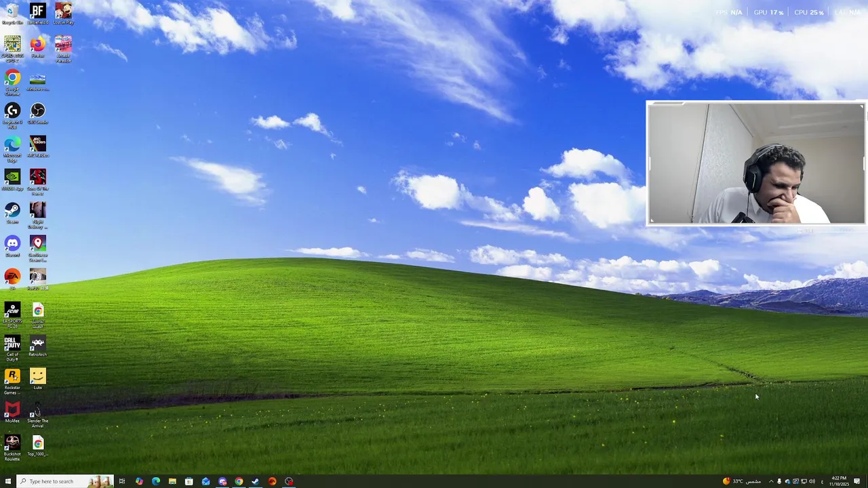Open the notification center icon
Screen dimensions: 868x488
[857, 481]
